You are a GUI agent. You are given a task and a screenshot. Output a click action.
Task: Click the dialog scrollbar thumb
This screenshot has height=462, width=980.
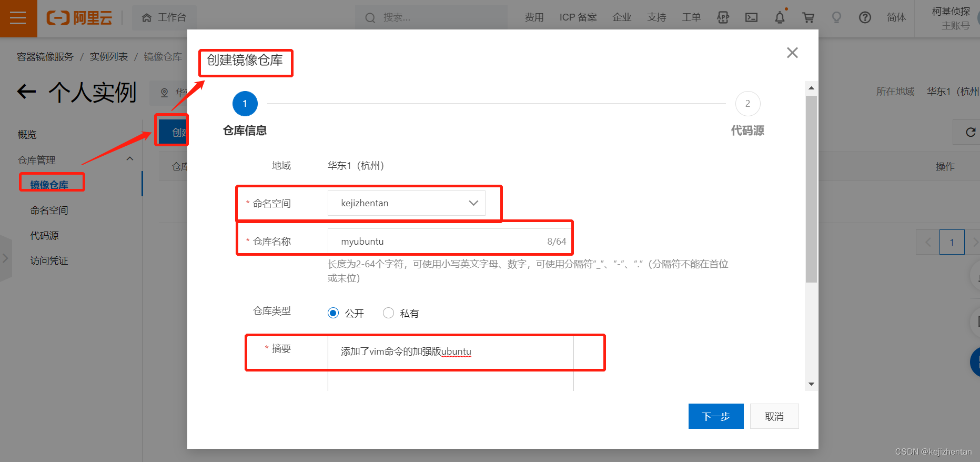(x=811, y=189)
